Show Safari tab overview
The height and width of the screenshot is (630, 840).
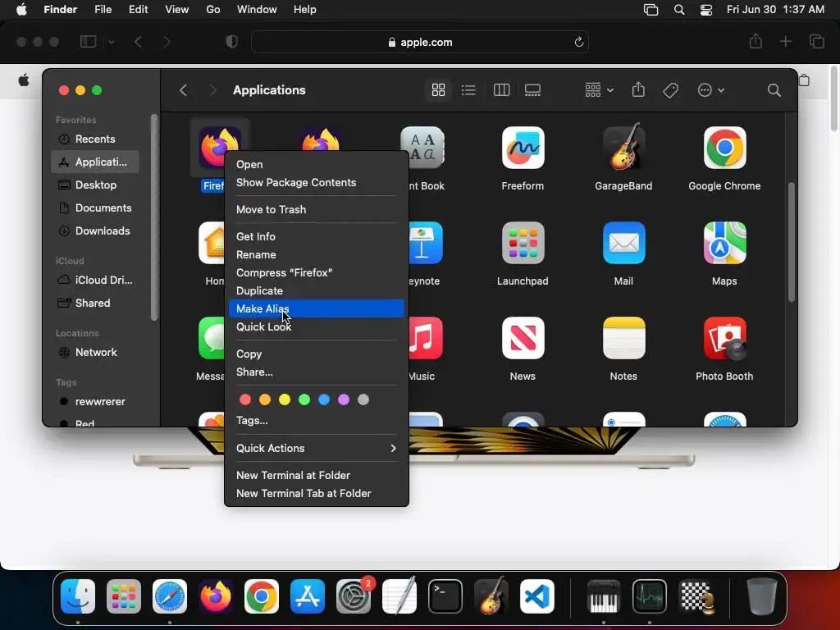[816, 41]
